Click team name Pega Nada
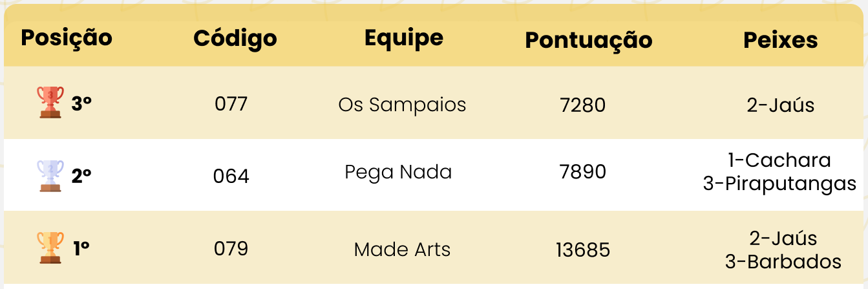This screenshot has height=289, width=868. [398, 172]
